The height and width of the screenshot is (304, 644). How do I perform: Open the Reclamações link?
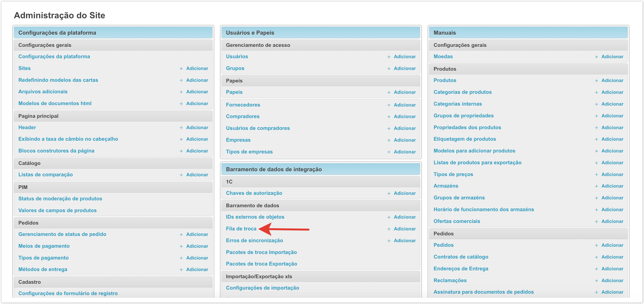(450, 280)
